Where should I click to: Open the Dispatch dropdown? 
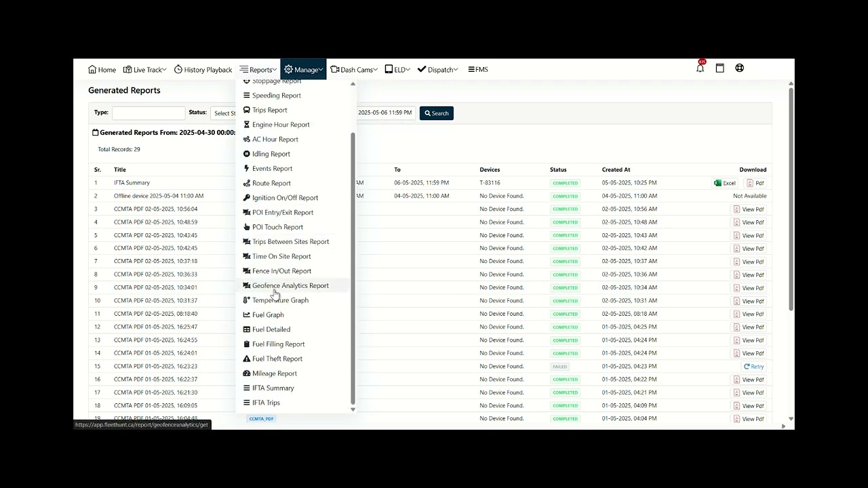click(437, 69)
